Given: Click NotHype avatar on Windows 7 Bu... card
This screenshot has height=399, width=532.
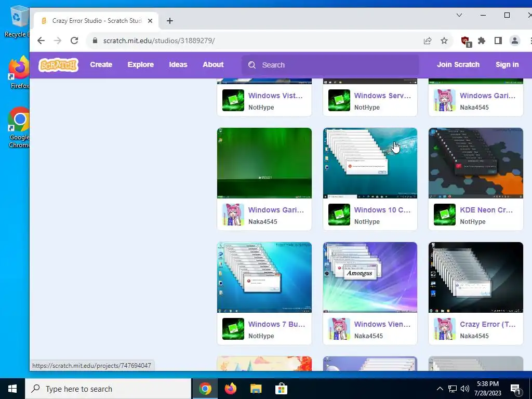Looking at the screenshot, I should pyautogui.click(x=233, y=329).
